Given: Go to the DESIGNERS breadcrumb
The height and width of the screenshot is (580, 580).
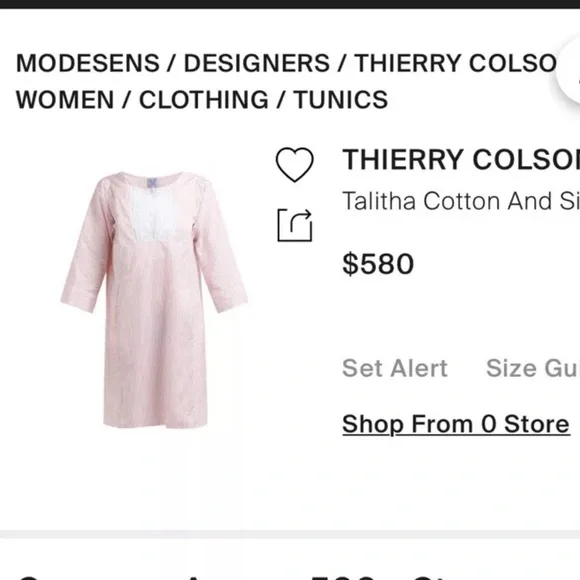Looking at the screenshot, I should pos(257,63).
